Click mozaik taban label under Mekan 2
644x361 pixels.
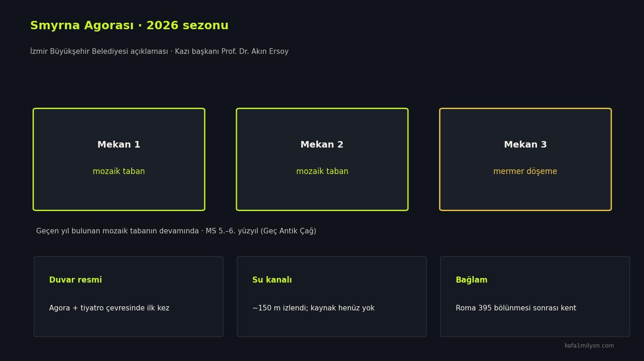(322, 172)
